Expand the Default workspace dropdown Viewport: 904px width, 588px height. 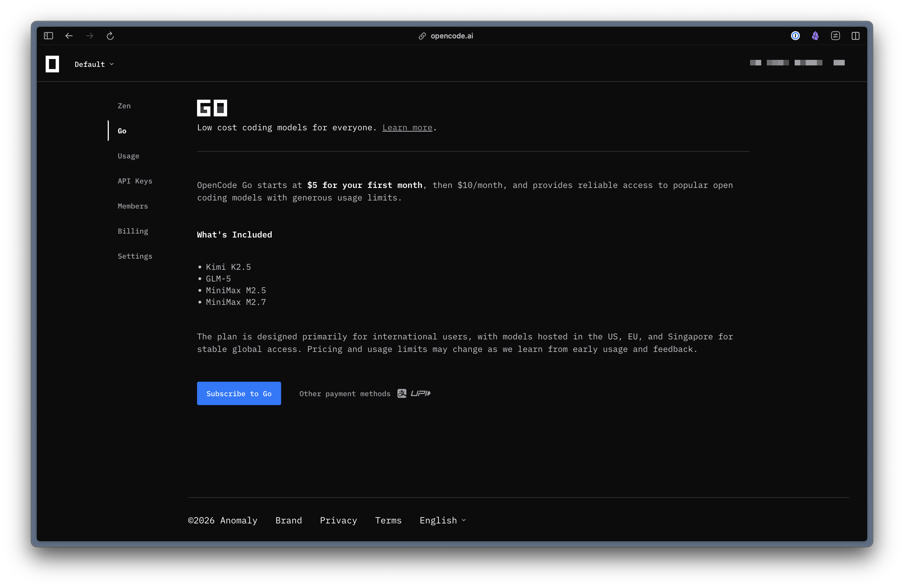tap(94, 64)
